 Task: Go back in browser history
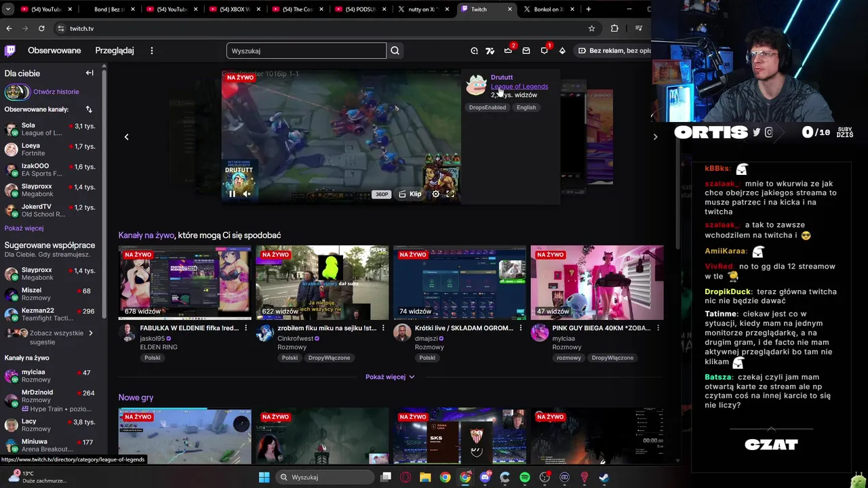point(9,28)
